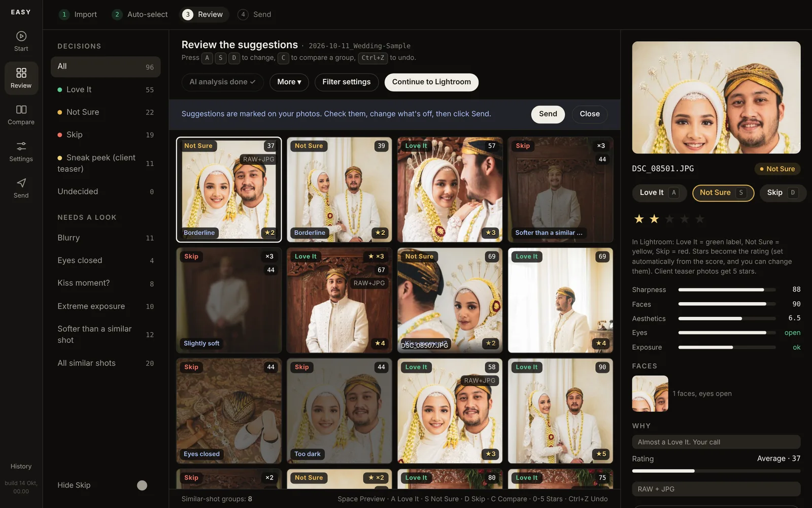Filter by Not Sure decisions
Screen dimensions: 812x508
pos(106,112)
